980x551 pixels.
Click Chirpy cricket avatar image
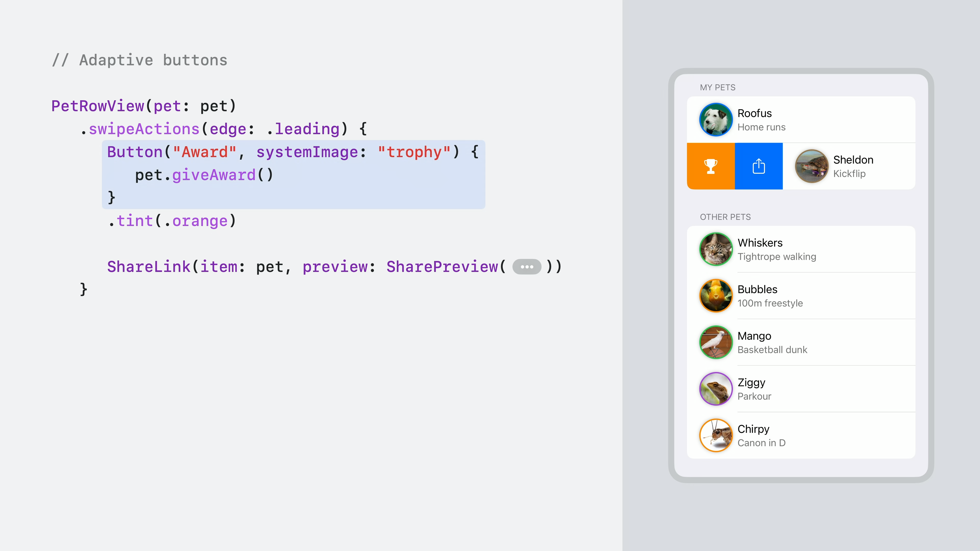716,435
